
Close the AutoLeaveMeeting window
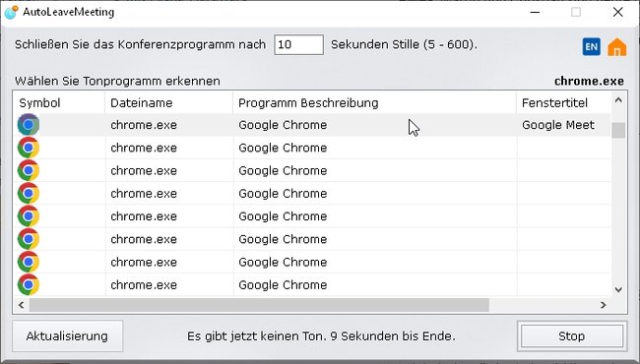[618, 12]
